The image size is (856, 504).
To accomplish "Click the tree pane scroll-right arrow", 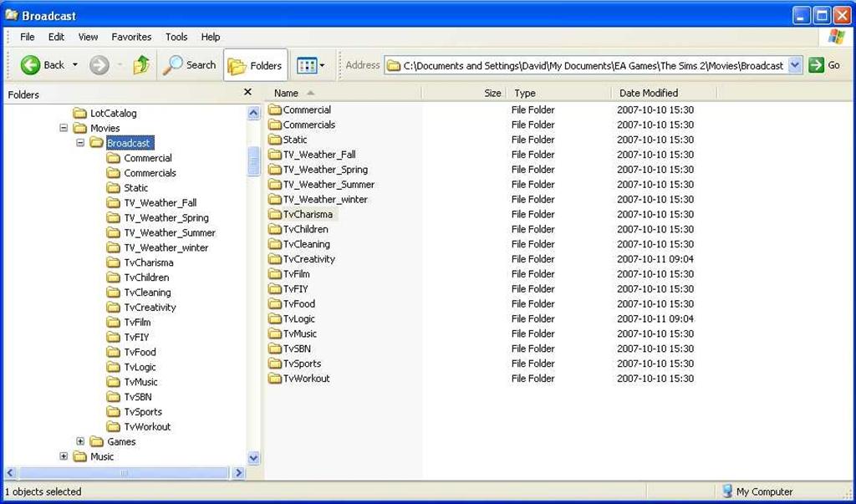I will click(238, 473).
